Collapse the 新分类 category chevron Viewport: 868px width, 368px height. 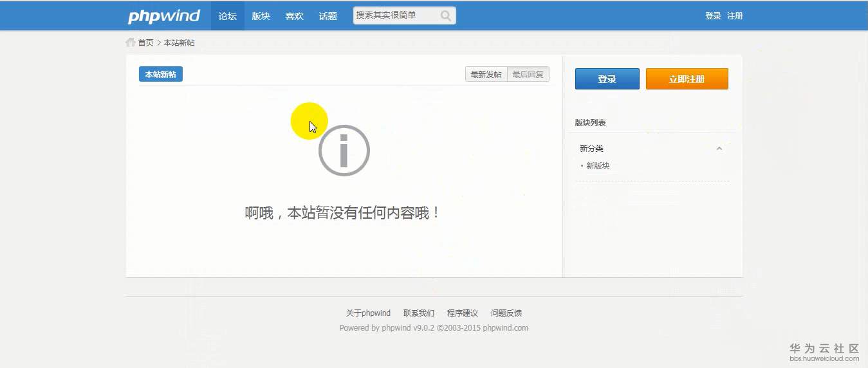point(719,149)
